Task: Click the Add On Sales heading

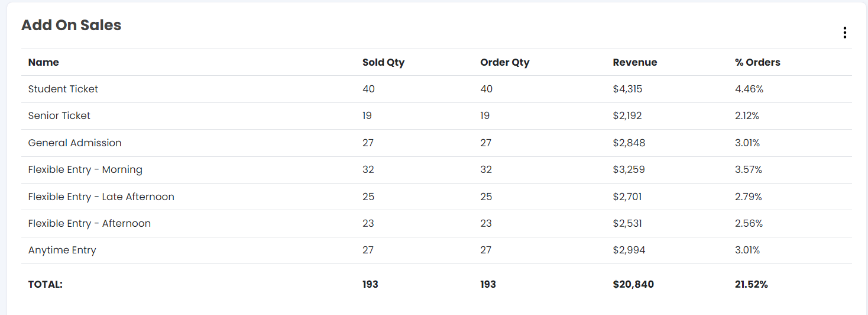Action: point(72,25)
